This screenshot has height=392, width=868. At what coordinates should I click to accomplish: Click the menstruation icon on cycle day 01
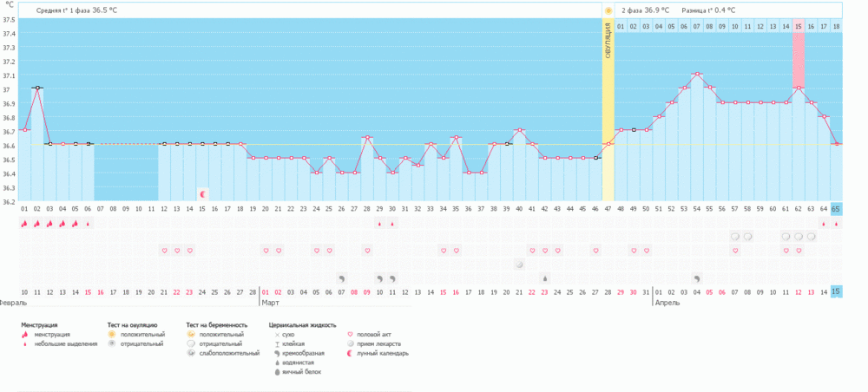coord(24,223)
